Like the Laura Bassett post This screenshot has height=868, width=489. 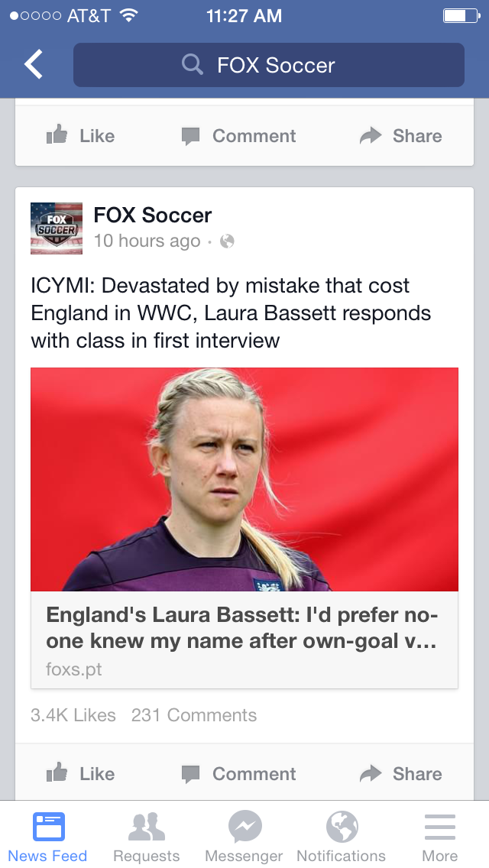coord(81,772)
